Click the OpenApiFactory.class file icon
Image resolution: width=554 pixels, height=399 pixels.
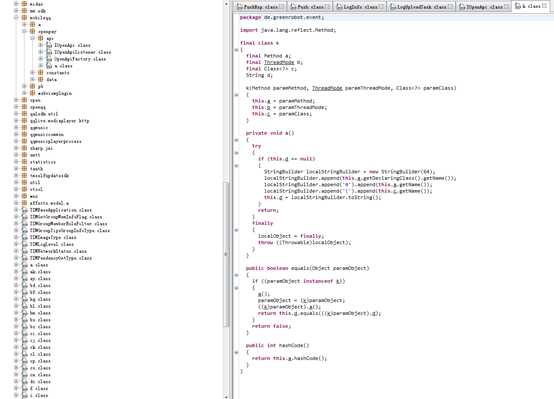[x=49, y=59]
